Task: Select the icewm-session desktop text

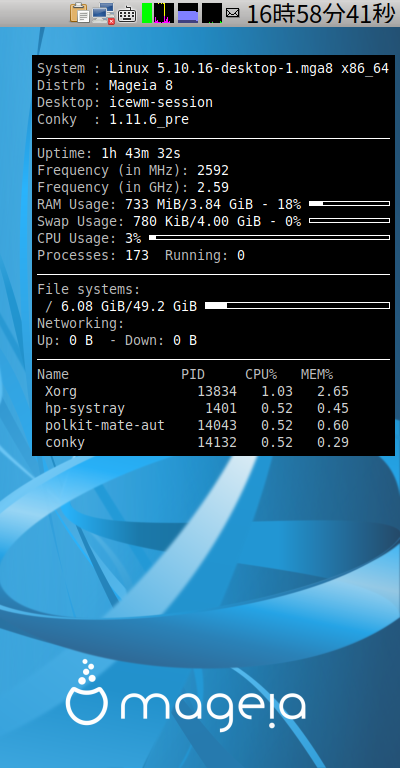Action: [161, 103]
